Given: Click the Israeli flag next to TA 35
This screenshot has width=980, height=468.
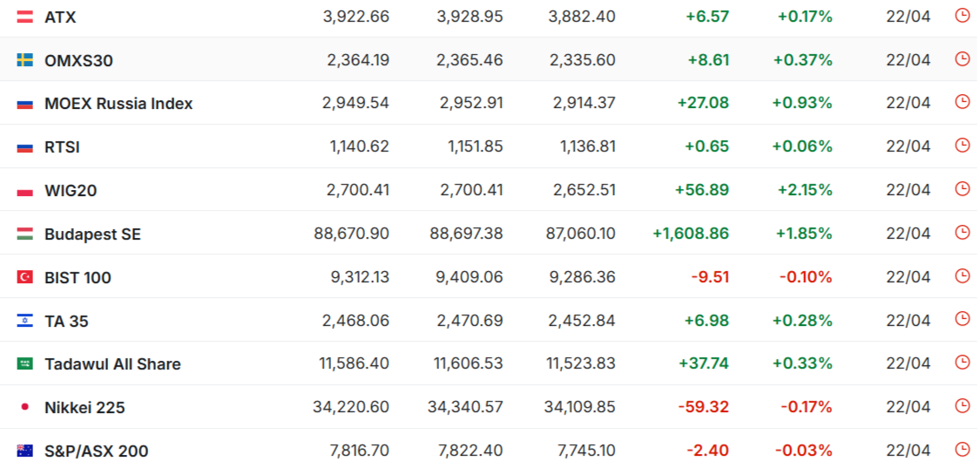Looking at the screenshot, I should [x=24, y=321].
